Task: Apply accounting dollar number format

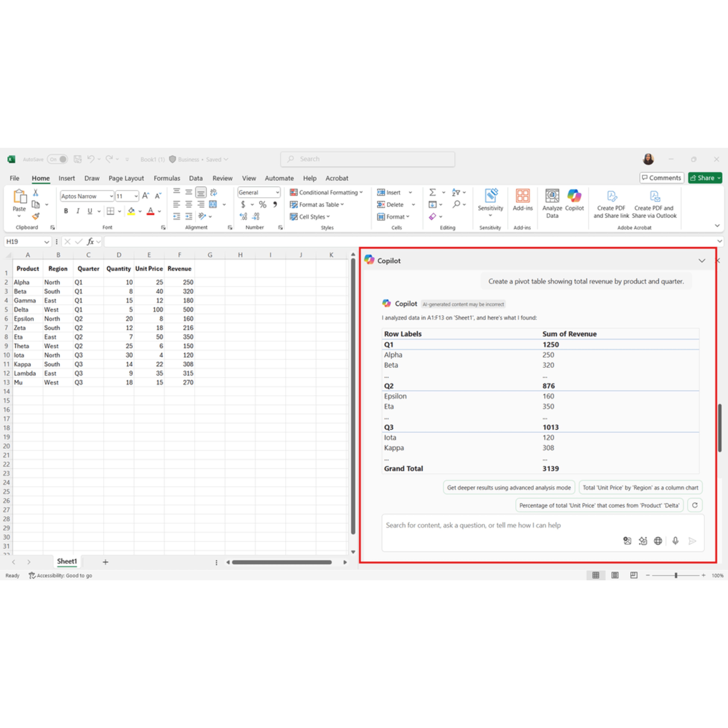Action: [x=243, y=205]
